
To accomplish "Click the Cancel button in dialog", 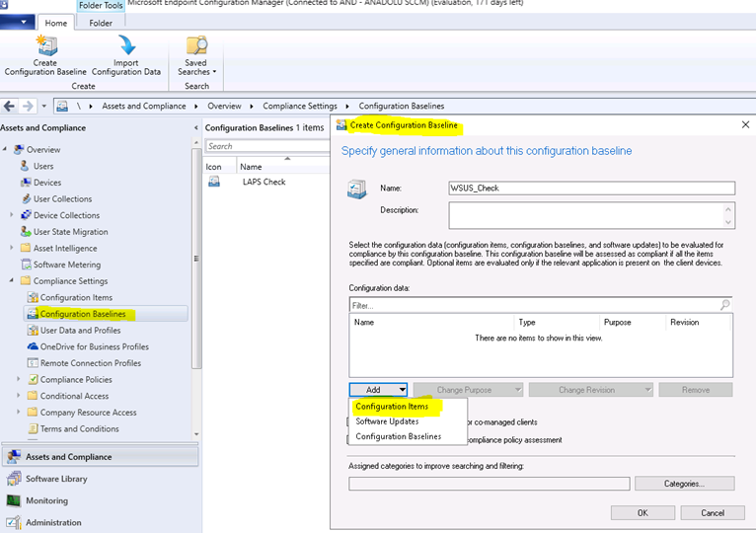I will 713,512.
